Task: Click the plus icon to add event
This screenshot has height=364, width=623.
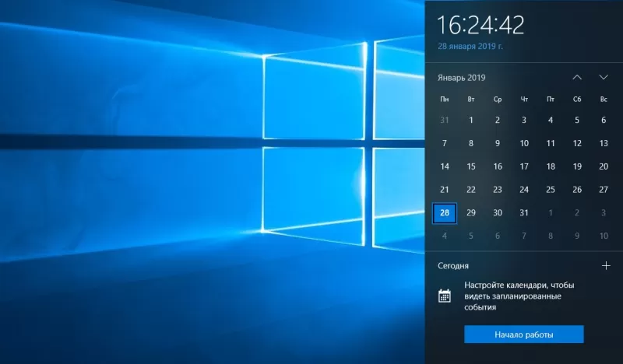Action: pyautogui.click(x=606, y=265)
